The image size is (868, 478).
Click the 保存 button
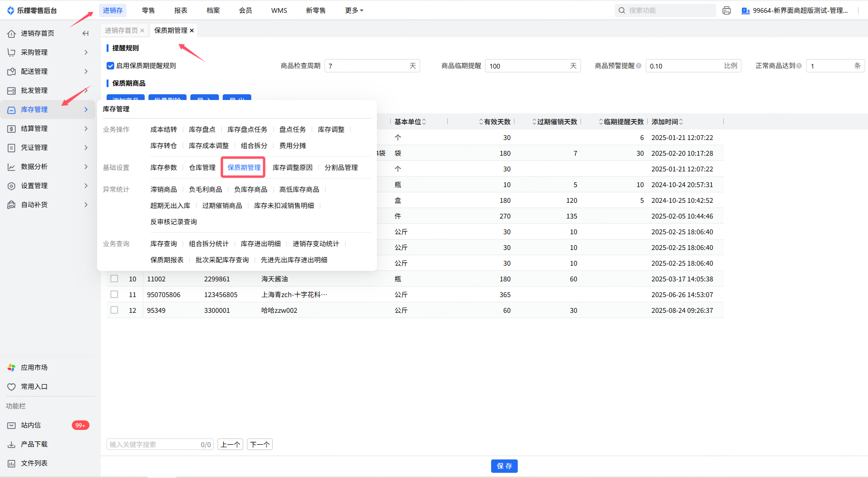(x=504, y=466)
